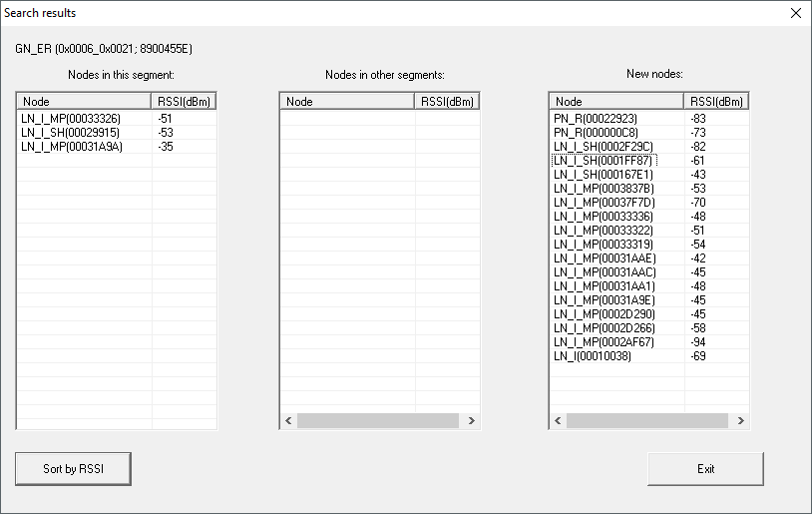This screenshot has width=812, height=514.
Task: Select node LN_I_MP(00033326) in this segment
Action: coord(71,118)
